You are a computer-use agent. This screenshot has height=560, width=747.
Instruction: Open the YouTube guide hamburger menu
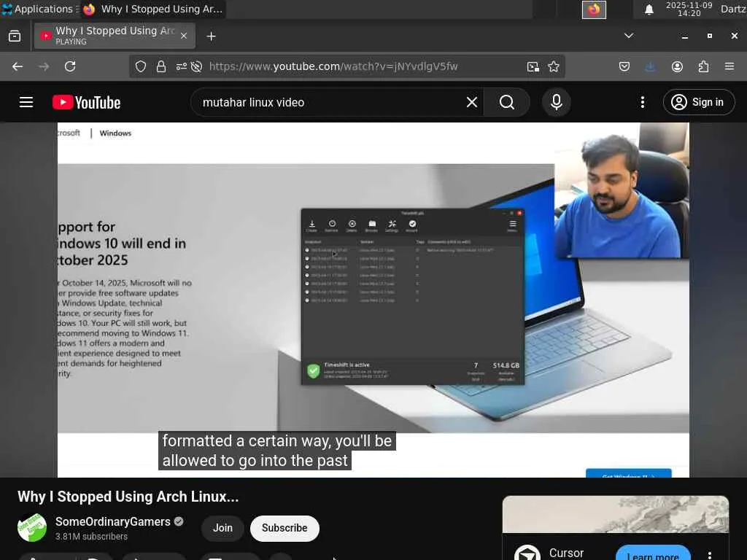pyautogui.click(x=26, y=102)
